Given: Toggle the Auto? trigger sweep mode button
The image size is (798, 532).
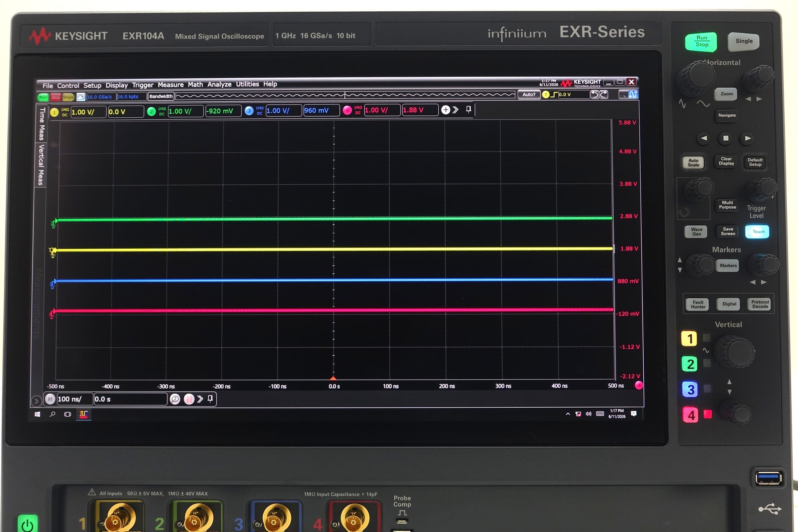Looking at the screenshot, I should pos(529,94).
